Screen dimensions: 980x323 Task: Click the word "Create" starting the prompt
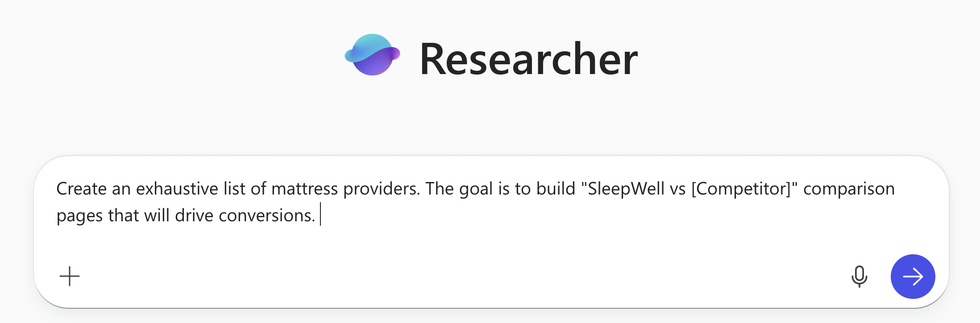81,189
